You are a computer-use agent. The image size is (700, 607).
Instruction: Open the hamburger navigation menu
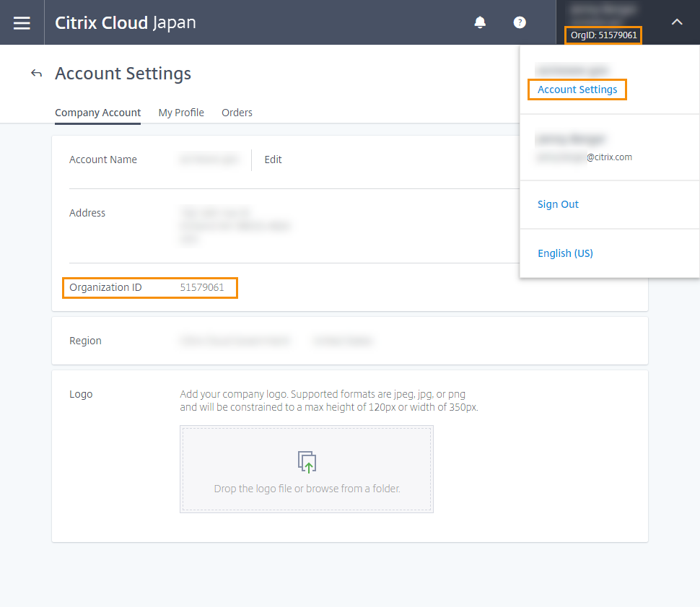click(x=22, y=22)
